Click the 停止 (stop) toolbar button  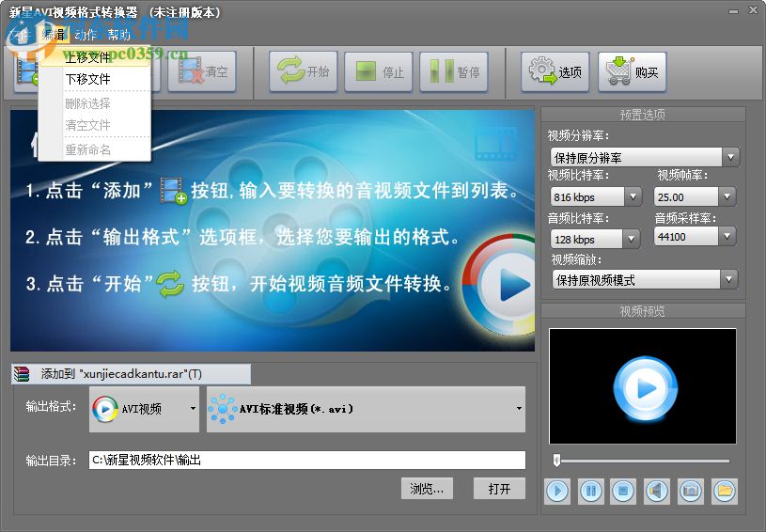[x=379, y=71]
